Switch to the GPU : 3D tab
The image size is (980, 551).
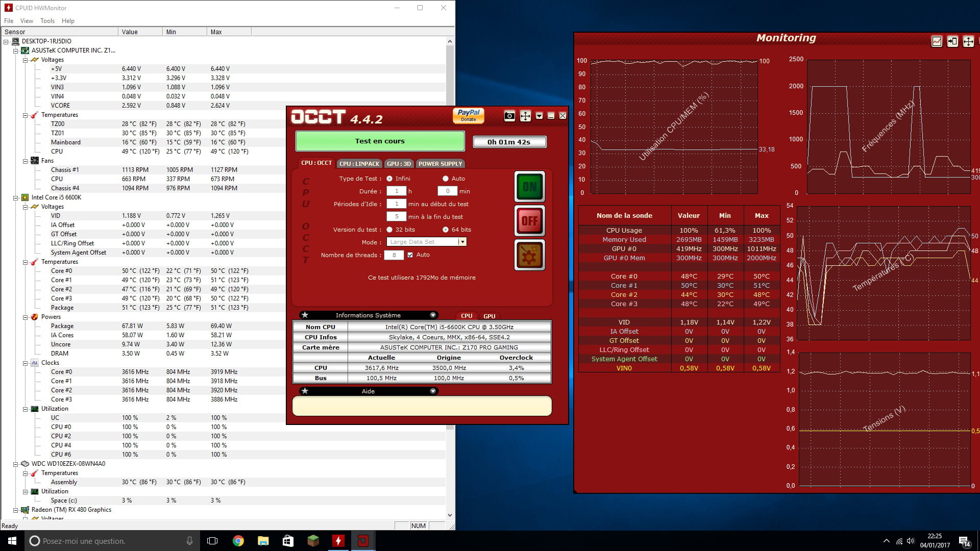tap(399, 164)
